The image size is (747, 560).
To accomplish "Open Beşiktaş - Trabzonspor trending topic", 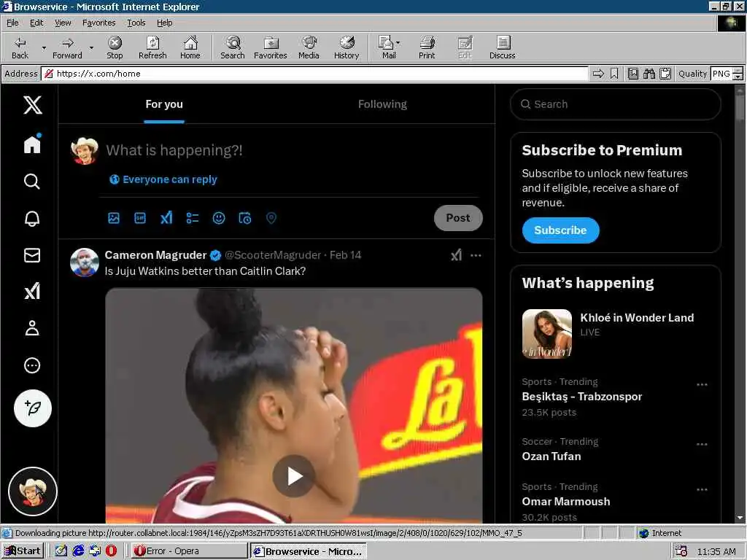I will (x=581, y=397).
